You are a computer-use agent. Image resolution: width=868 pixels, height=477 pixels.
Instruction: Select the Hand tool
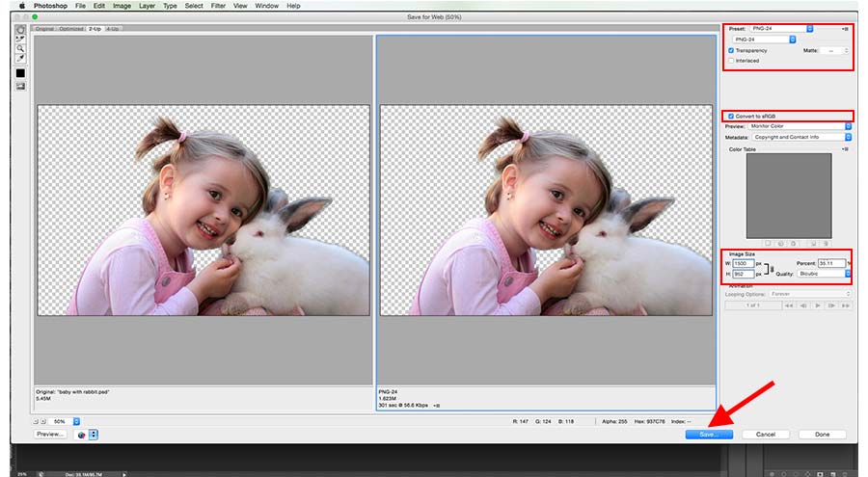pyautogui.click(x=20, y=29)
